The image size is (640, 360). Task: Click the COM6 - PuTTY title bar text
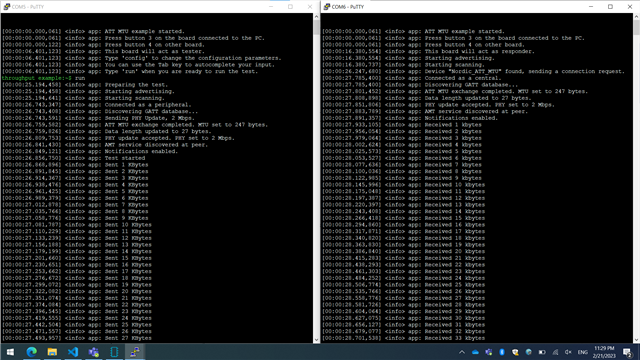348,7
